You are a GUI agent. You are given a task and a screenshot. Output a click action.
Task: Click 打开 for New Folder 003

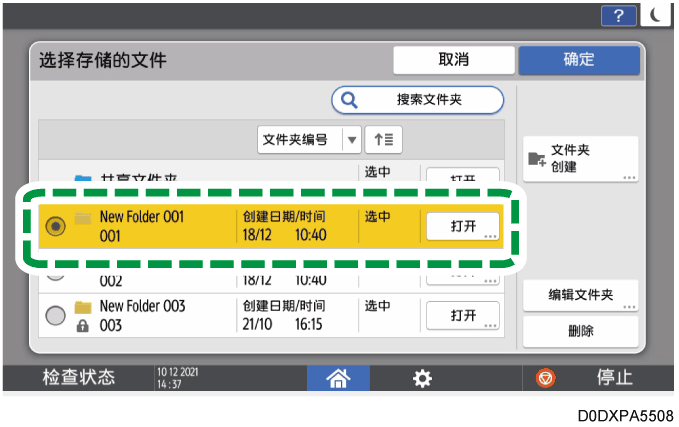click(463, 315)
